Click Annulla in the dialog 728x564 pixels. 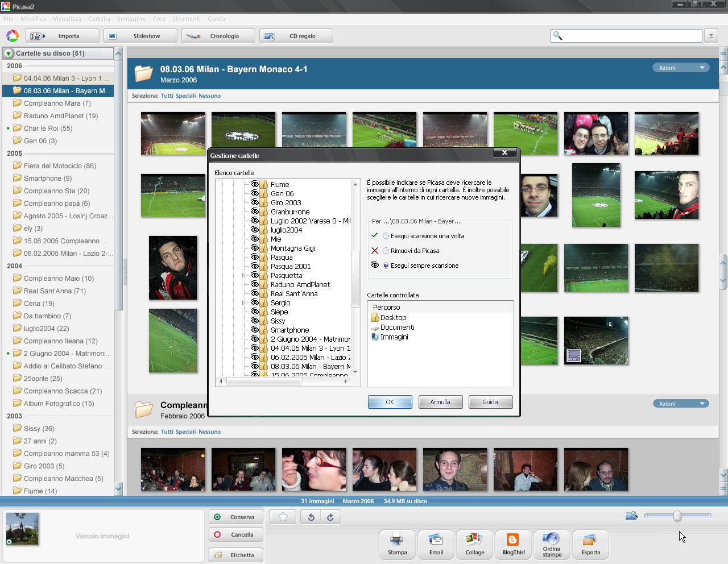point(440,402)
